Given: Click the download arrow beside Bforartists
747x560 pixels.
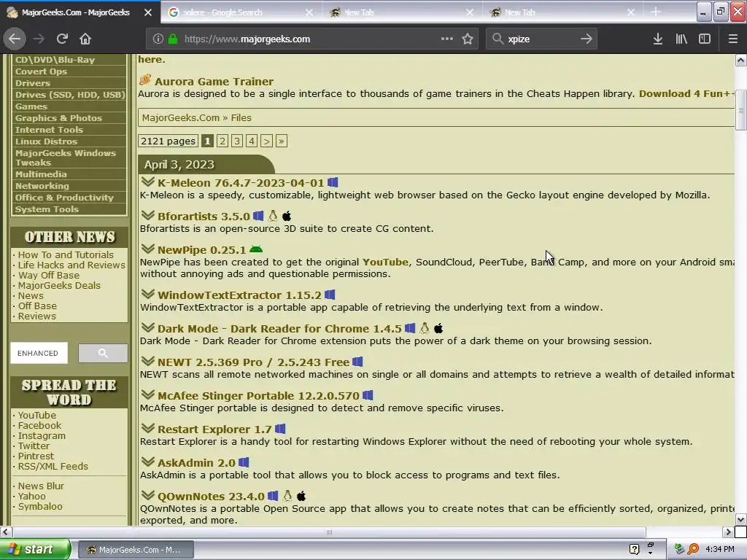Looking at the screenshot, I should [x=147, y=215].
